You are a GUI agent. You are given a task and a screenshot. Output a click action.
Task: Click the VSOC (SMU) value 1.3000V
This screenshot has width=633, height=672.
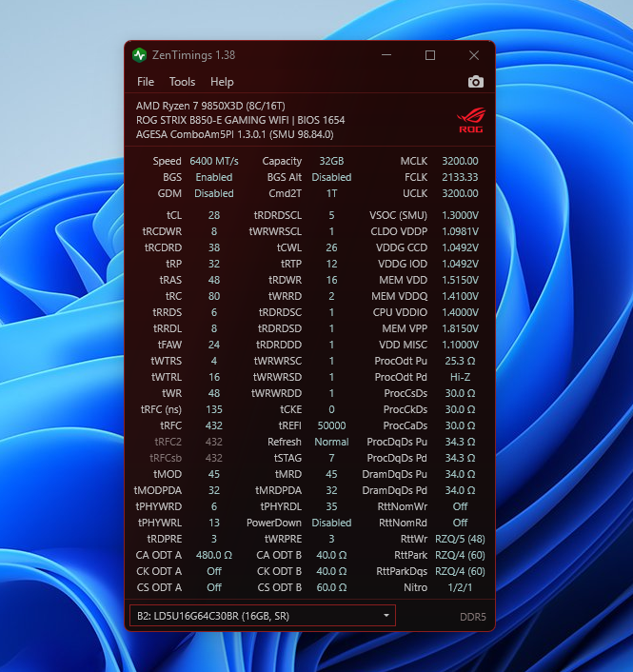pyautogui.click(x=460, y=215)
